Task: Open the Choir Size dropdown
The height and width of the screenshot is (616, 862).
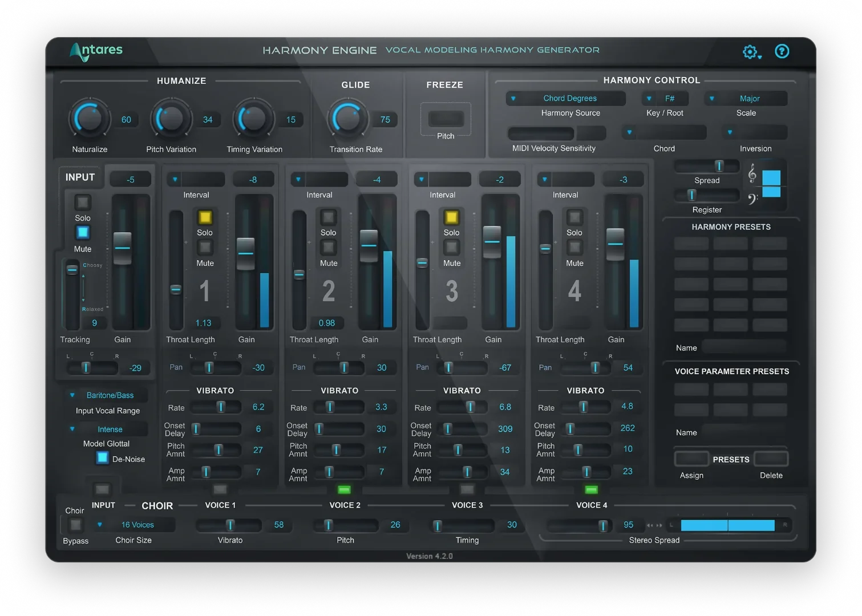Action: [135, 525]
